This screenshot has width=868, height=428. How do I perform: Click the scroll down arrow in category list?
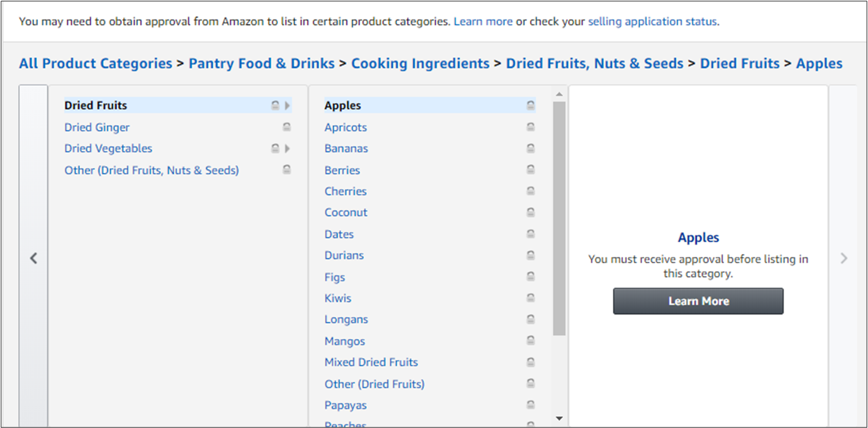(559, 418)
